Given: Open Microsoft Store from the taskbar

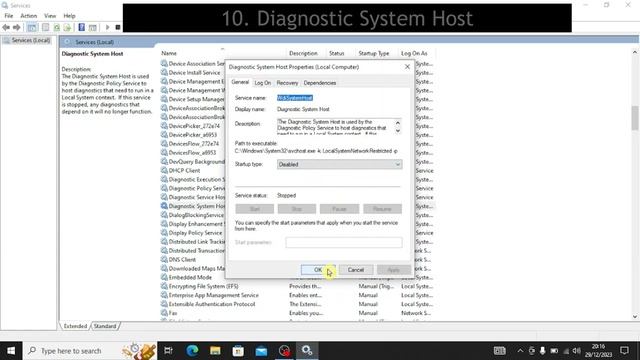Looking at the screenshot, I should pos(238,351).
